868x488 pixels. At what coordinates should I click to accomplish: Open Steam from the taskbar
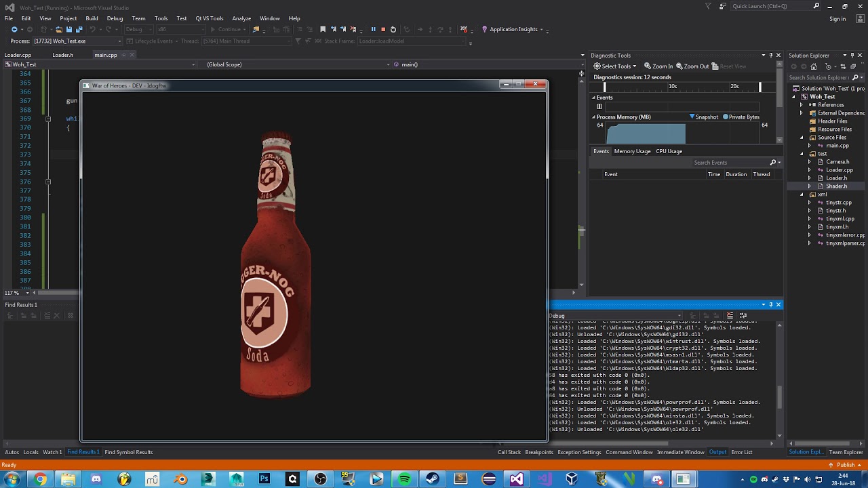coord(433,479)
